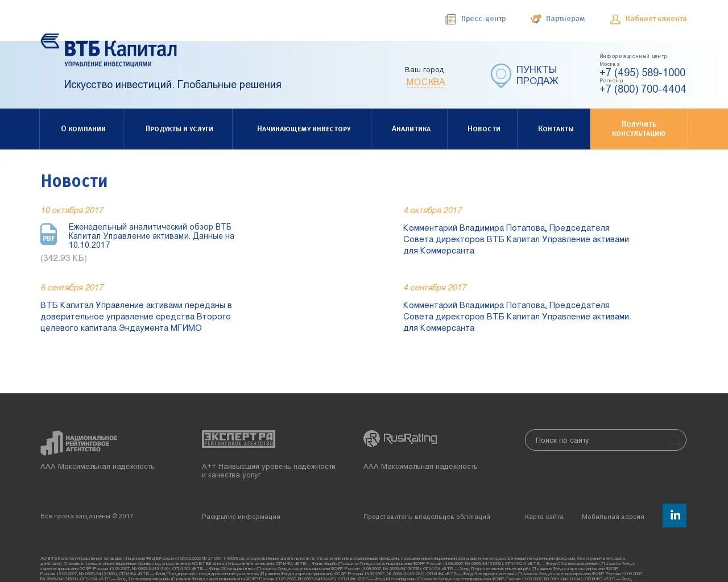Open the Пресс-центр link

[x=483, y=19]
